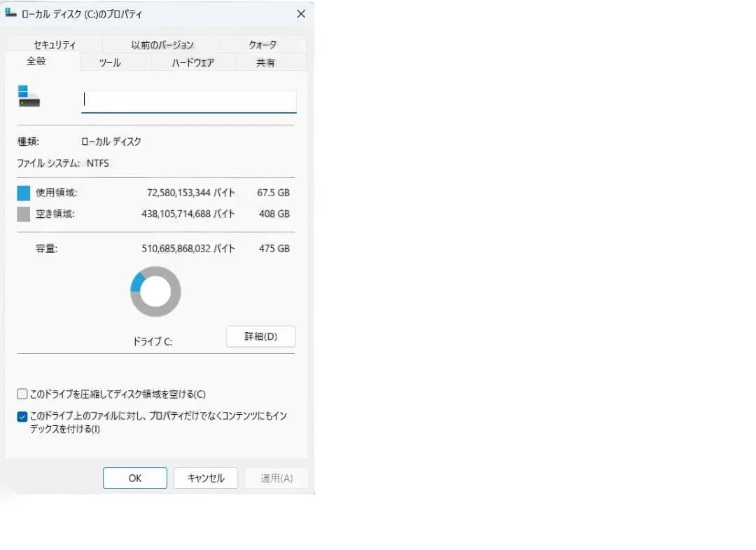The height and width of the screenshot is (550, 756).
Task: Select the 共有 tab
Action: click(265, 62)
